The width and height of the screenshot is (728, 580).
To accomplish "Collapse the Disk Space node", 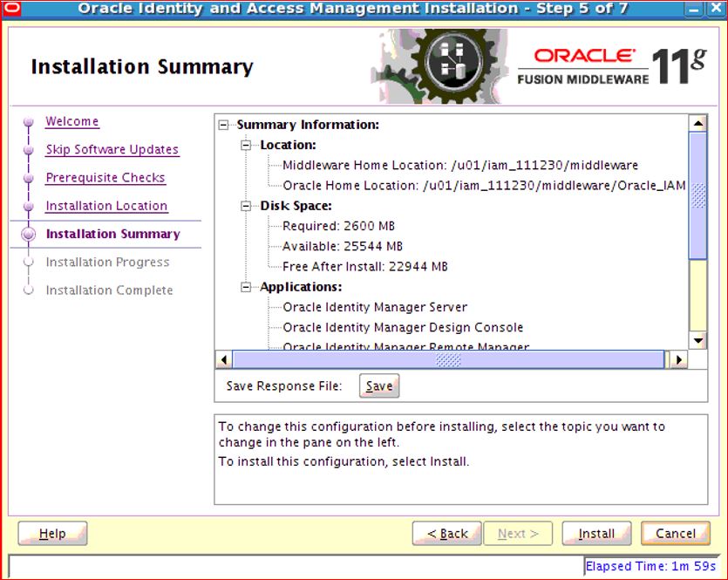I will coord(246,206).
